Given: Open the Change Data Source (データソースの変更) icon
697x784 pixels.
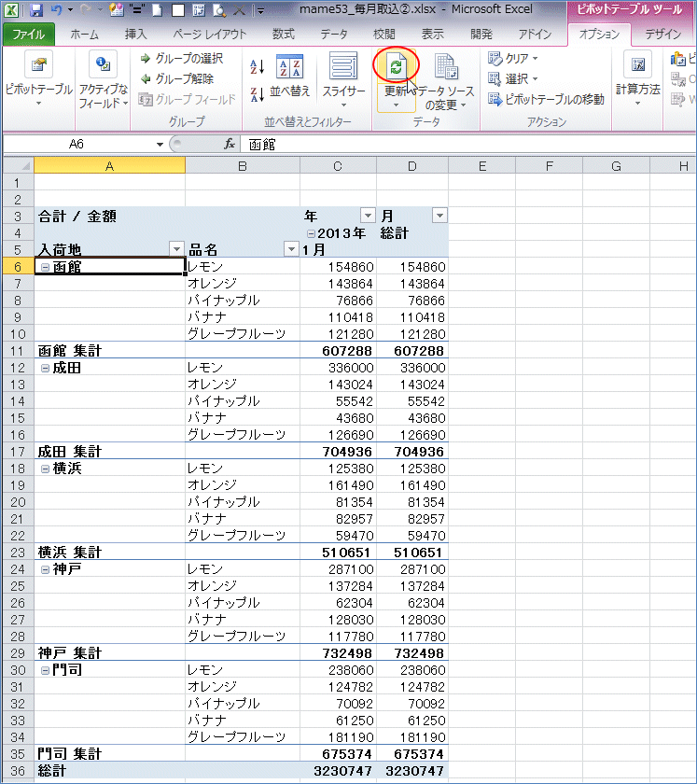Looking at the screenshot, I should 447,67.
